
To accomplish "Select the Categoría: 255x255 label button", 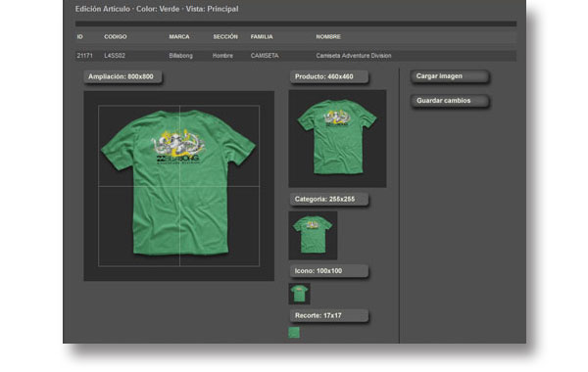I will (x=329, y=200).
